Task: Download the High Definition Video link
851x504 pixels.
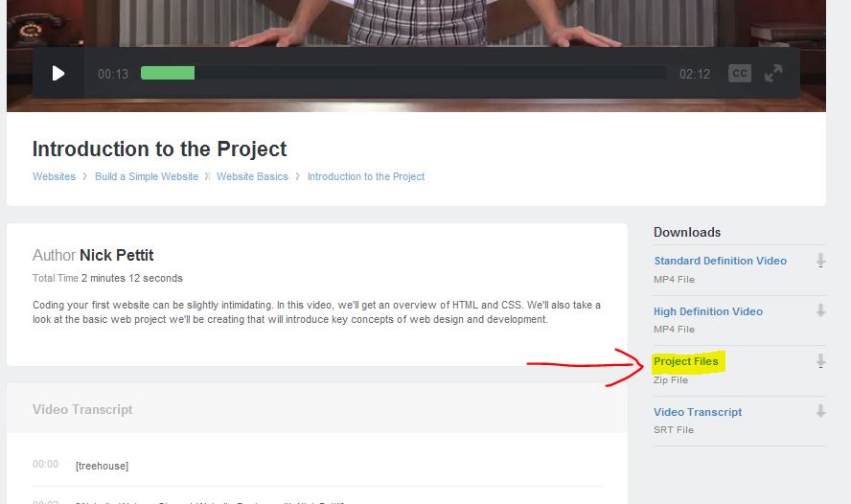Action: tap(707, 311)
